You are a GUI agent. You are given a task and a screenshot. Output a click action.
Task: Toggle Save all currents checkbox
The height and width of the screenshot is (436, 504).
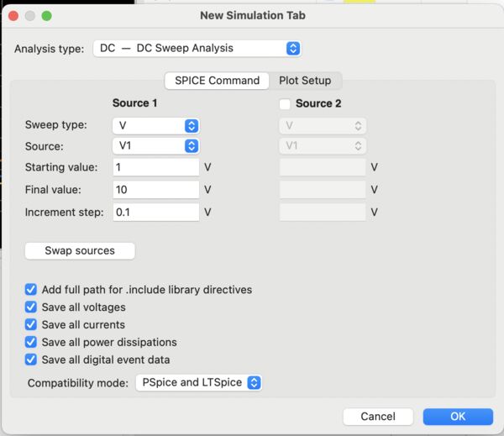click(31, 324)
